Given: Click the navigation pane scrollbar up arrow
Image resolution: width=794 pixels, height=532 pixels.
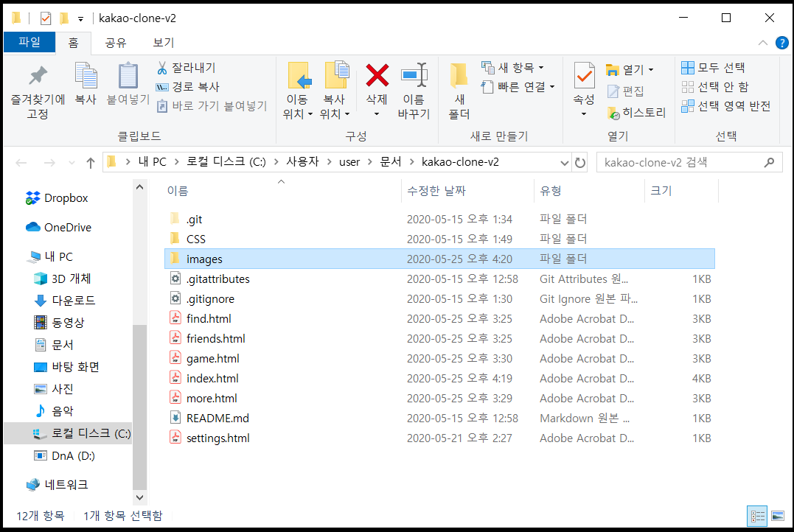Looking at the screenshot, I should tap(140, 186).
